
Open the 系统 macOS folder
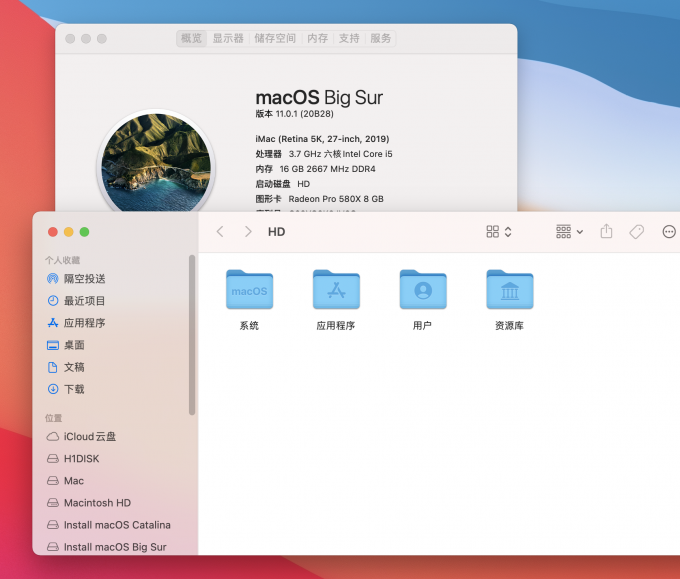(249, 299)
